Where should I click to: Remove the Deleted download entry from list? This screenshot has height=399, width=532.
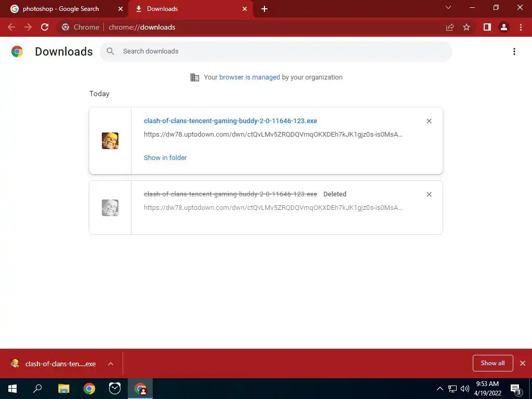pos(429,194)
